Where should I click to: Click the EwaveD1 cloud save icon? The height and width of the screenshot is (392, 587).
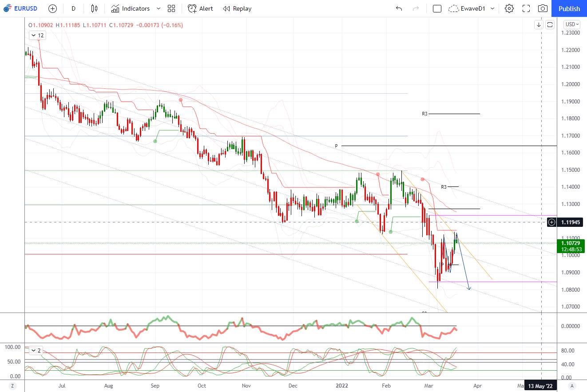coord(453,8)
